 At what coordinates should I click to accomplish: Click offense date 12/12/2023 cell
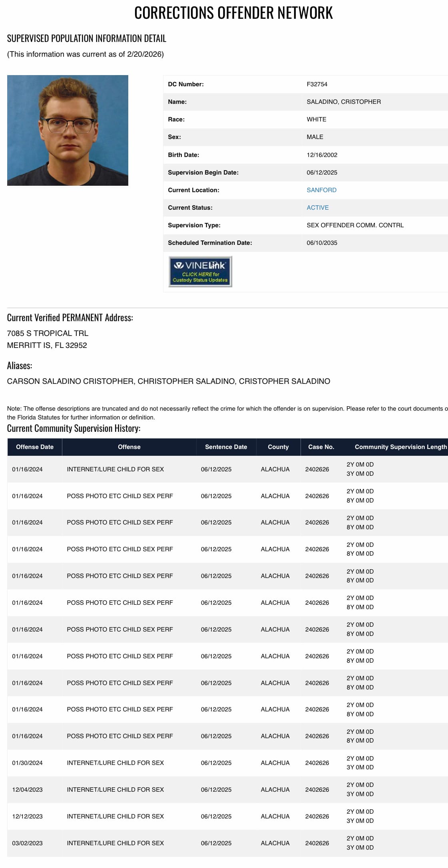pos(27,816)
